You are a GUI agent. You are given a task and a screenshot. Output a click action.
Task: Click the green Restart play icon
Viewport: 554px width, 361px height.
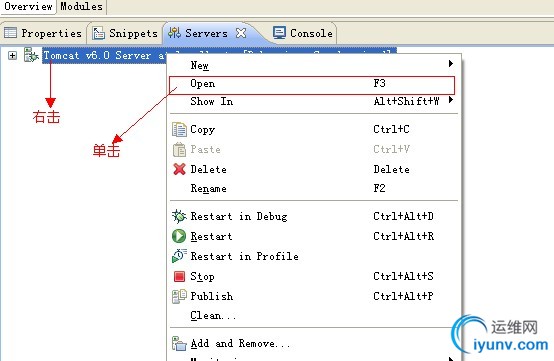(179, 236)
